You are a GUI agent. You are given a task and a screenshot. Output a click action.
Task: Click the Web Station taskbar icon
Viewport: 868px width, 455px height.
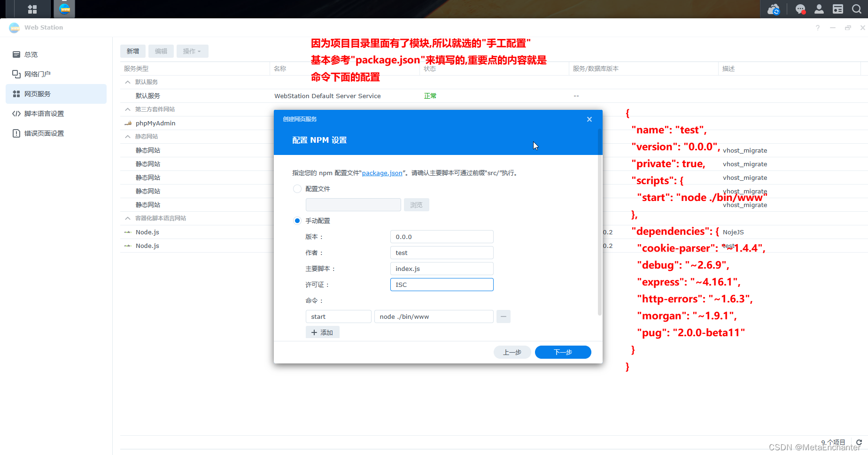click(x=65, y=9)
